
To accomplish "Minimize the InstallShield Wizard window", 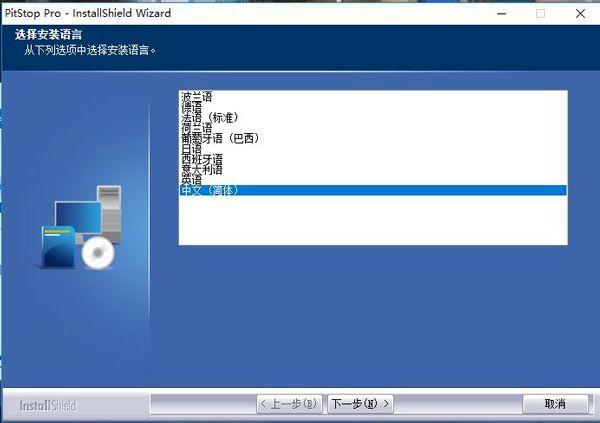I will 502,14.
